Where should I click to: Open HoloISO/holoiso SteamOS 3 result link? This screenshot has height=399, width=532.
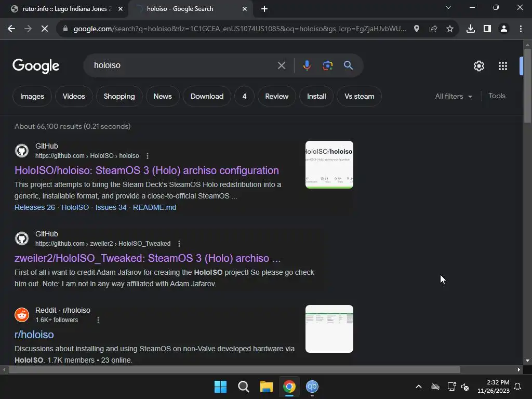coord(147,170)
